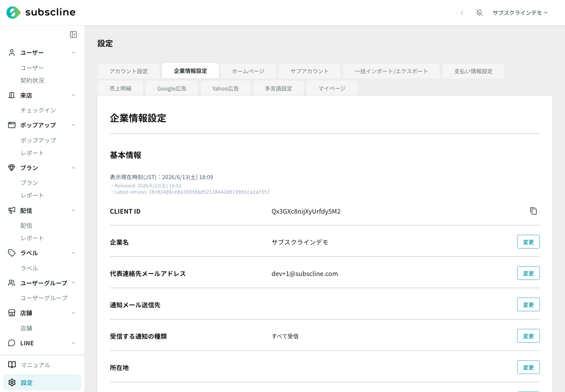Collapse the ポップアップ section chevron
Screen dimensions: 565x392
pyautogui.click(x=73, y=125)
